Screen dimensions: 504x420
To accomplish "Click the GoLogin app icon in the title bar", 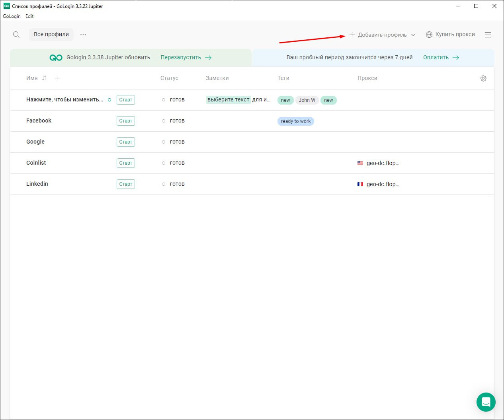I will 6,6.
